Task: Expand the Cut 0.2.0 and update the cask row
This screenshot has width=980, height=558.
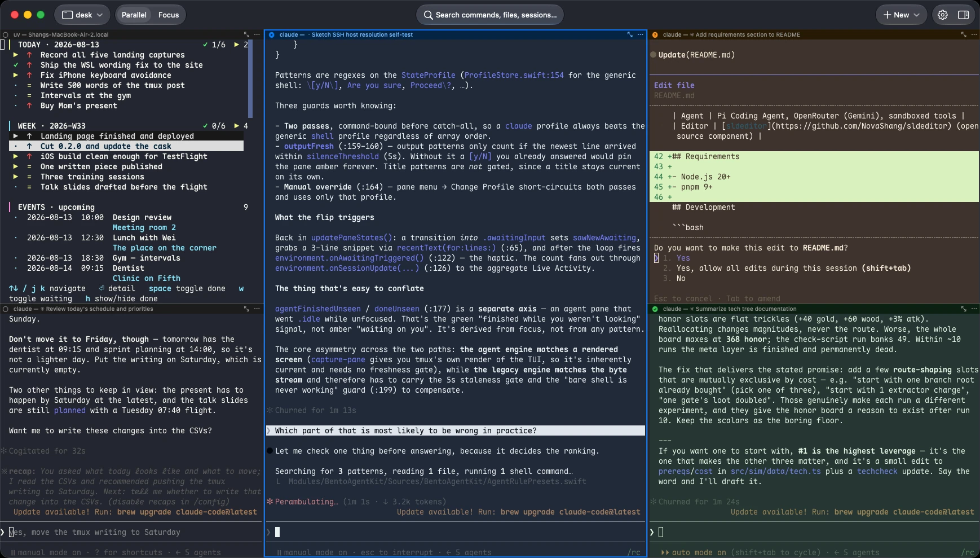Action: point(16,146)
